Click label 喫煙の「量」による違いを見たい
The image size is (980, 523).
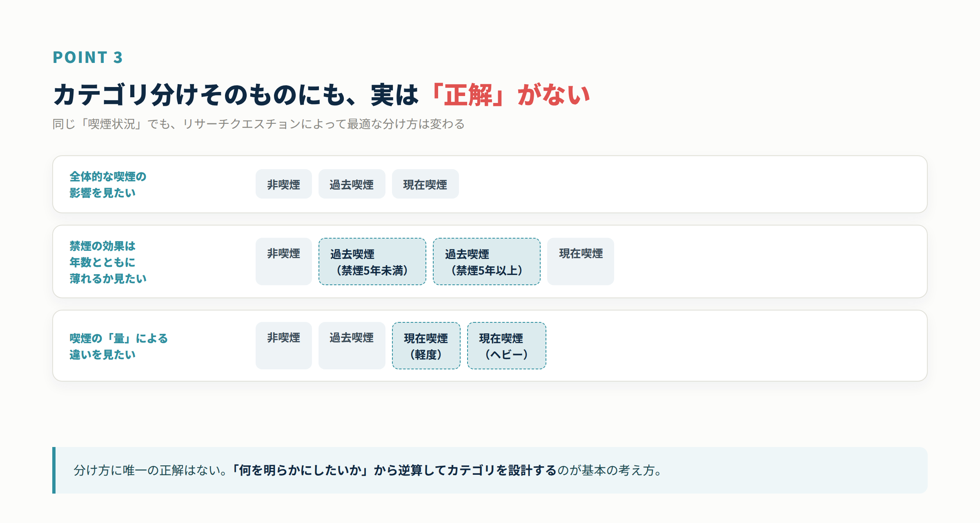tap(118, 346)
